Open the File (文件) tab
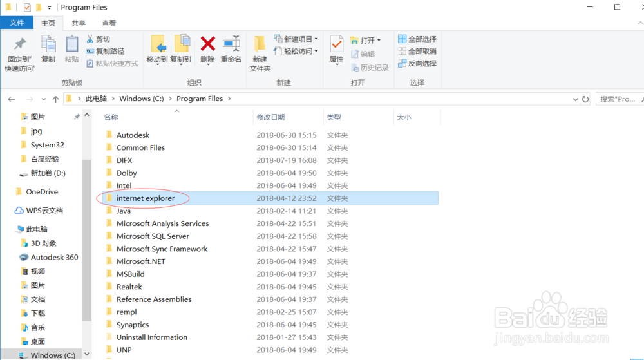This screenshot has height=360, width=644. coord(17,23)
